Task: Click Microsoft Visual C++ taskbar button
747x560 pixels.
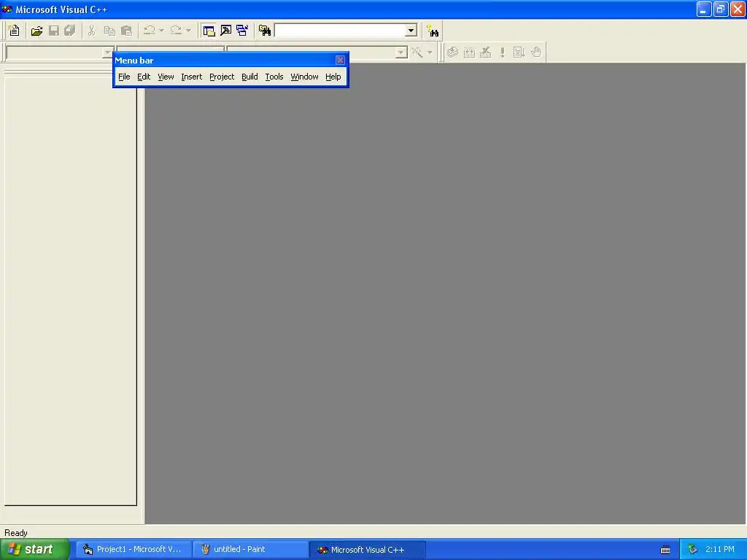Action: [x=368, y=549]
